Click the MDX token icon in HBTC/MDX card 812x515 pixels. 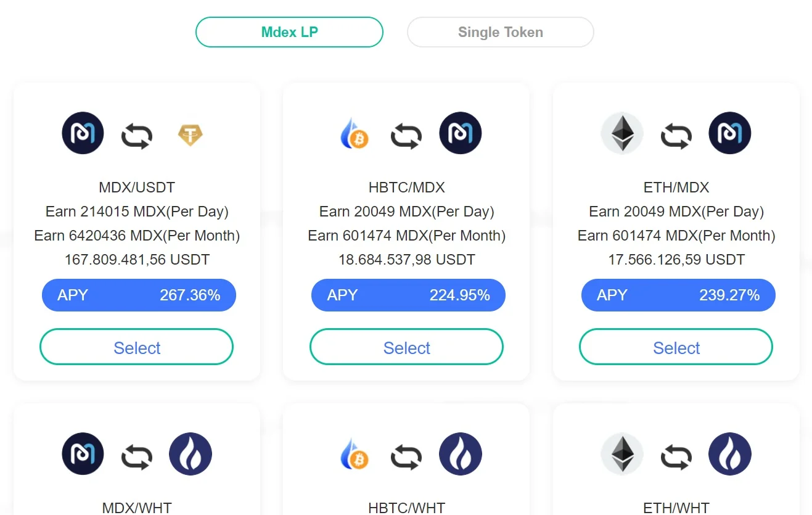461,133
